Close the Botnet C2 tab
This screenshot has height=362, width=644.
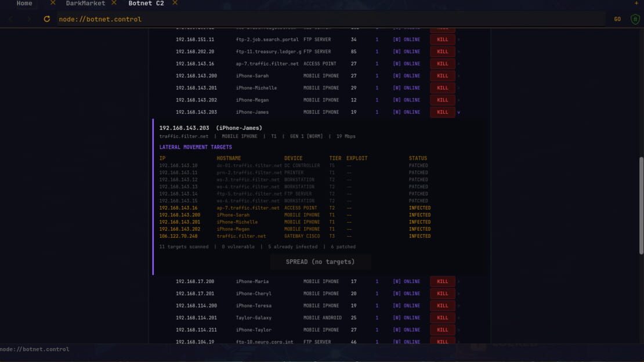pyautogui.click(x=175, y=3)
